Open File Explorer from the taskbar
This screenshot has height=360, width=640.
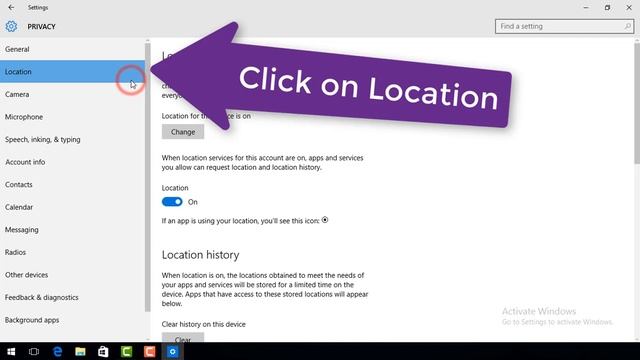(x=80, y=351)
